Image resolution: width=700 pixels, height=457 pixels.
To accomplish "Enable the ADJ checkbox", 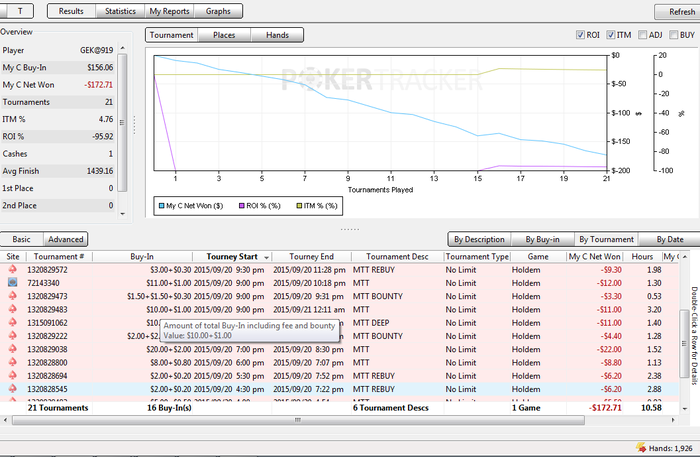I will [x=642, y=35].
